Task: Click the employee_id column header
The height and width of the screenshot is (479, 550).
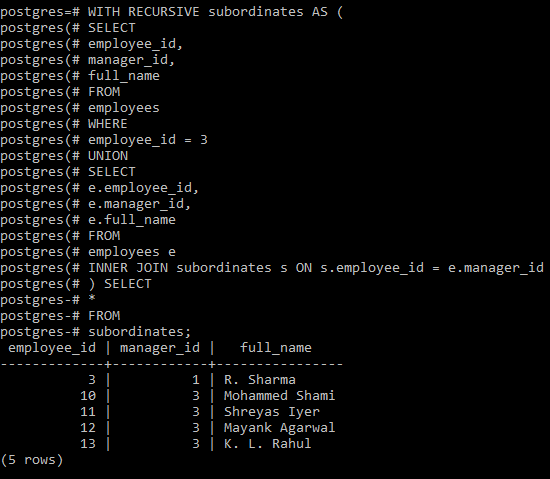Action: coord(52,348)
